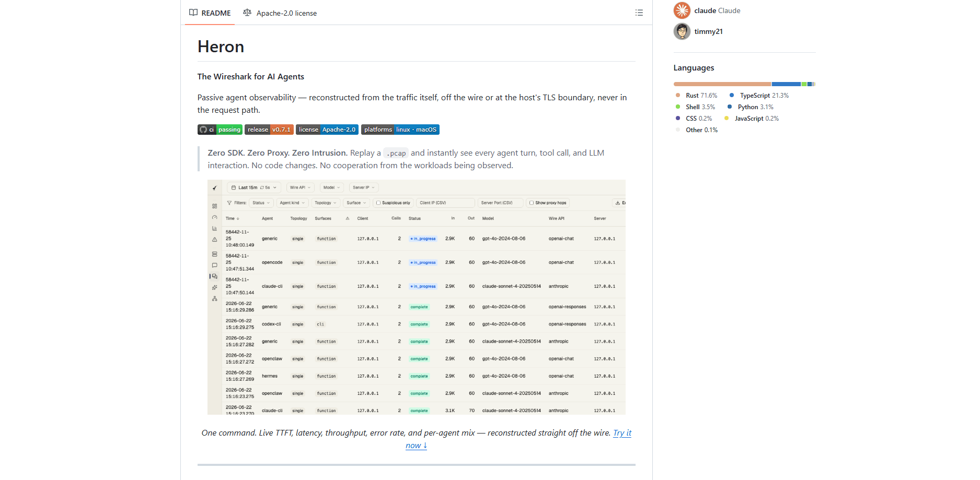
Task: Toggle the Show proxy hops checkbox
Action: click(532, 203)
